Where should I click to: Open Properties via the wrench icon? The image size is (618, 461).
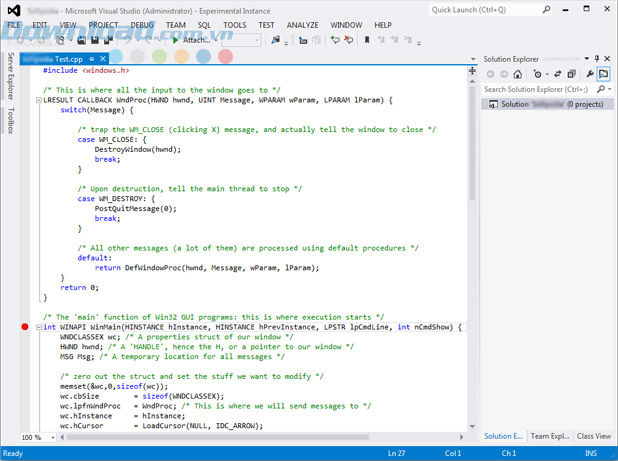point(590,74)
